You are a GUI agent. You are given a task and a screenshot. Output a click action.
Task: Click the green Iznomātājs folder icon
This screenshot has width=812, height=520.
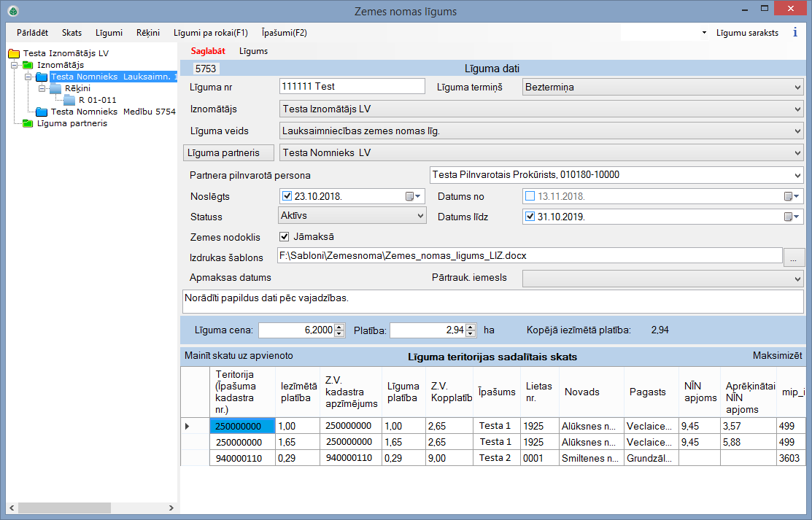pos(28,65)
